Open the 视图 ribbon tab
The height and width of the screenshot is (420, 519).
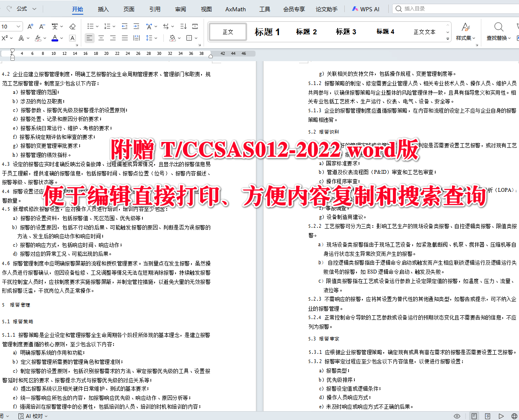(206, 9)
